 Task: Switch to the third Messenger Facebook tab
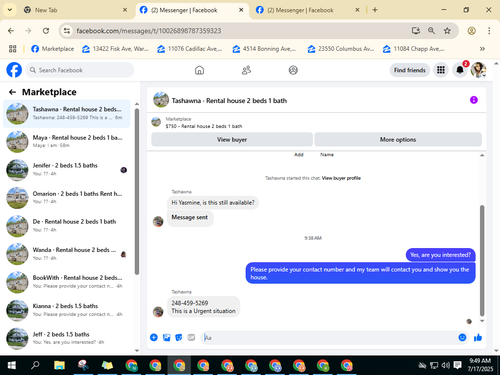pyautogui.click(x=307, y=10)
